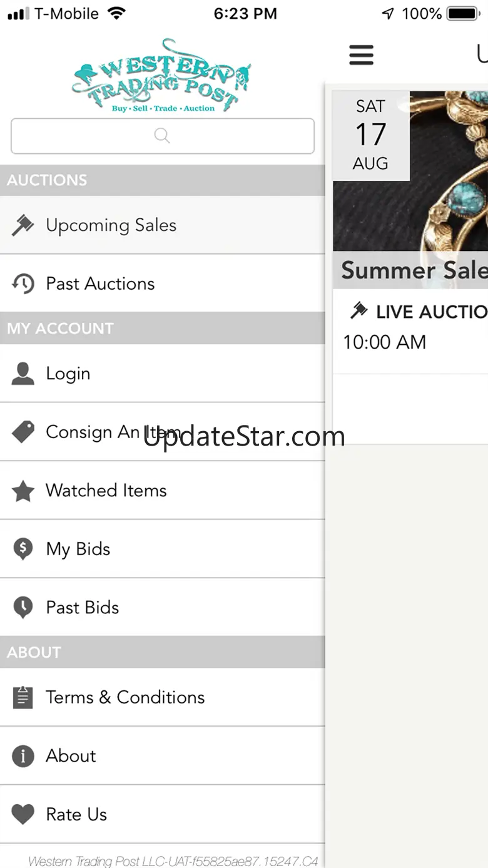
Task: Tap the info circle icon beside About
Action: (x=23, y=756)
